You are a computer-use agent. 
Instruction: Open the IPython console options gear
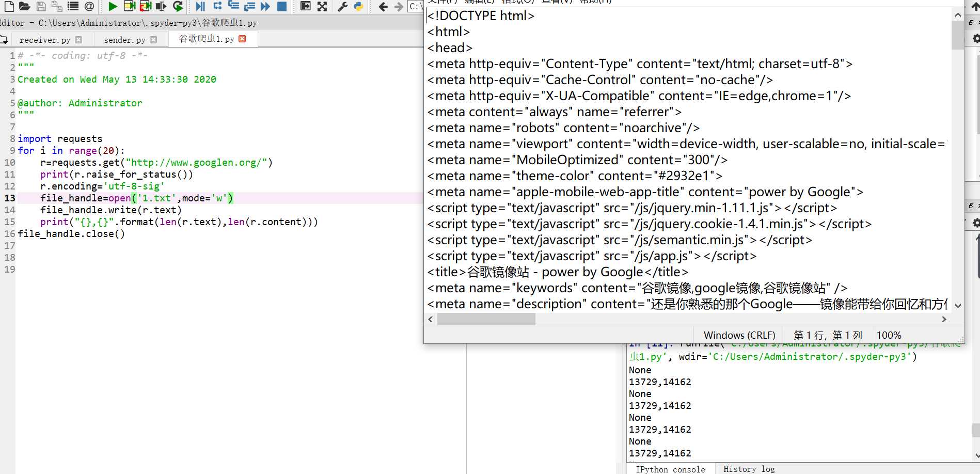(x=976, y=223)
